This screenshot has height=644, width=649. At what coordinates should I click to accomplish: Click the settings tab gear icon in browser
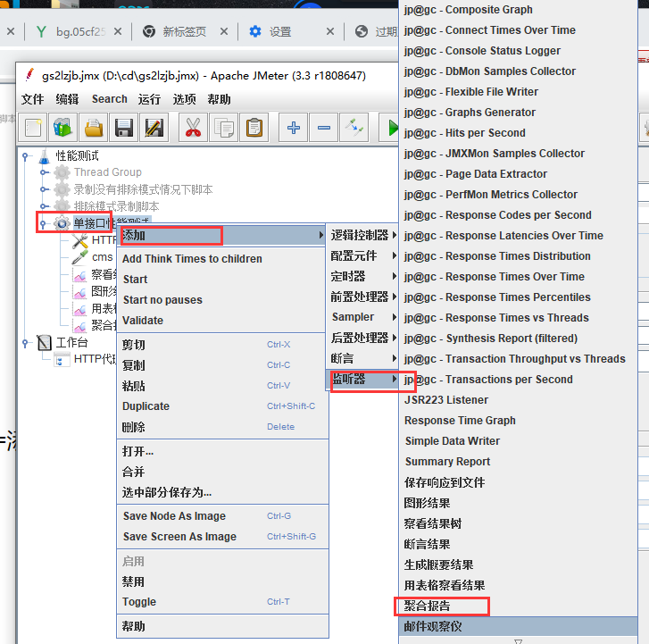coord(255,31)
